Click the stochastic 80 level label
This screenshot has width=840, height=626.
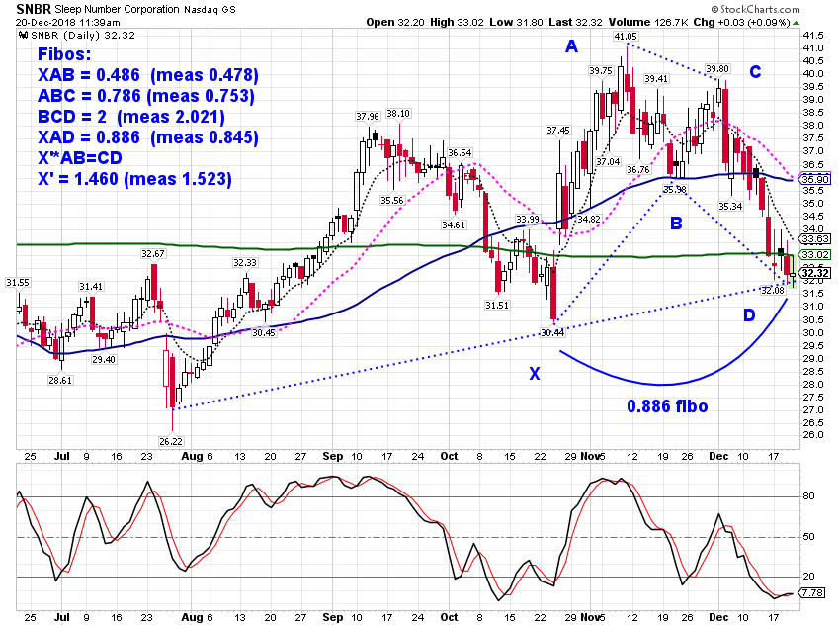pyautogui.click(x=808, y=496)
